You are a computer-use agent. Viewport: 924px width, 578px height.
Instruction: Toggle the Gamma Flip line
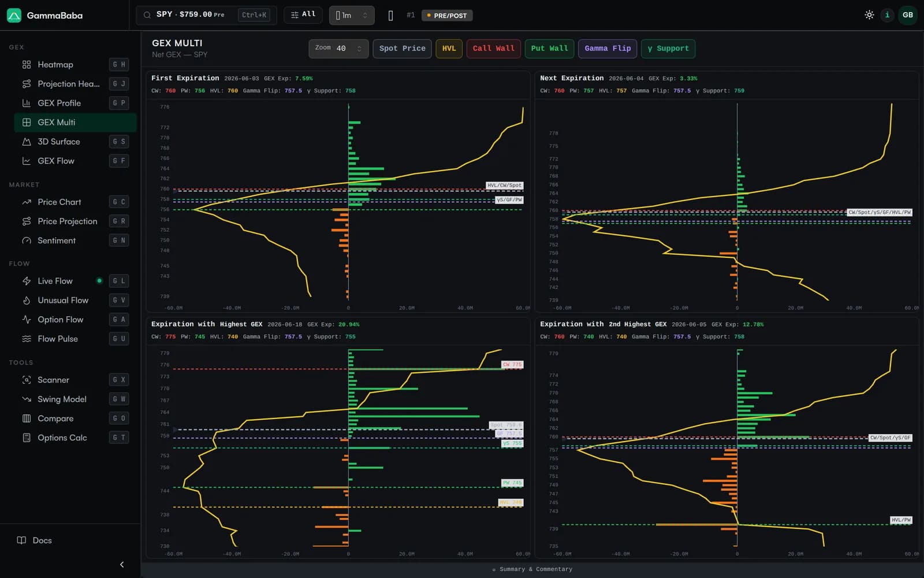[608, 49]
